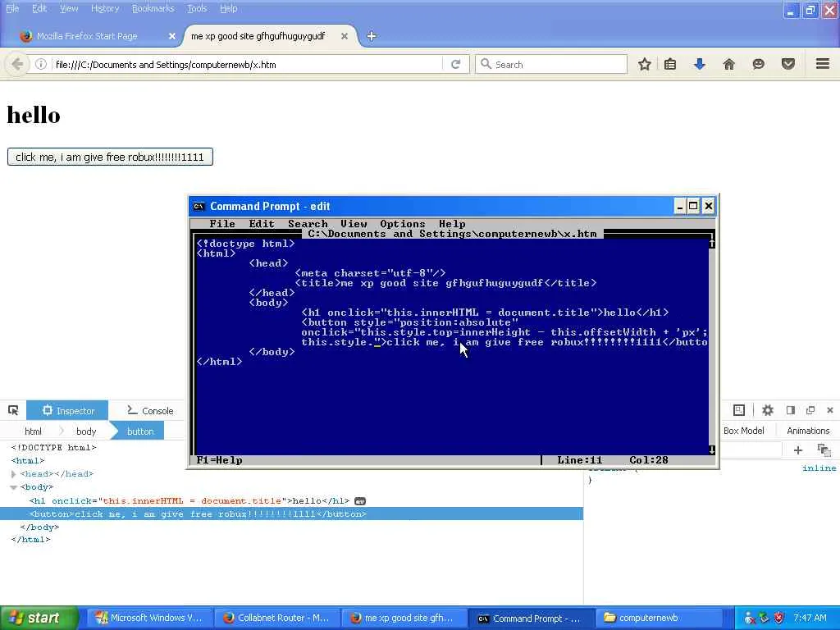This screenshot has height=630, width=840.
Task: Switch to the Console devtools tab
Action: coord(150,410)
